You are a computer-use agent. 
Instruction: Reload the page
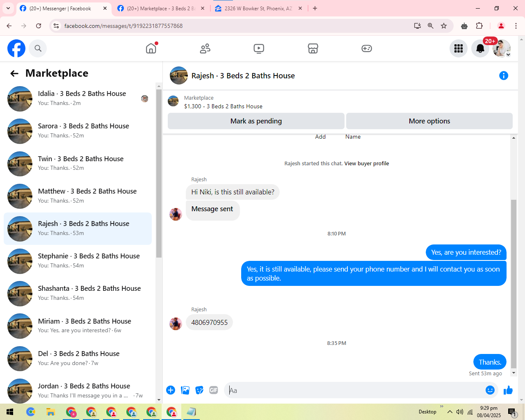[39, 26]
